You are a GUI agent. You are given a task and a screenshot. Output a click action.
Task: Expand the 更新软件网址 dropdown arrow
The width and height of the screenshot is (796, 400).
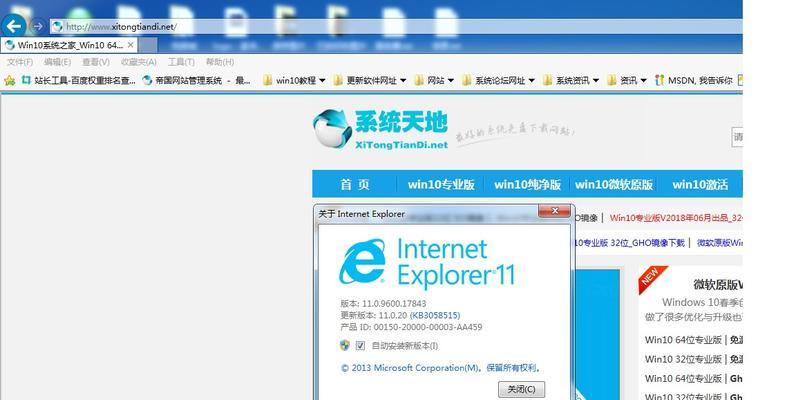[403, 81]
